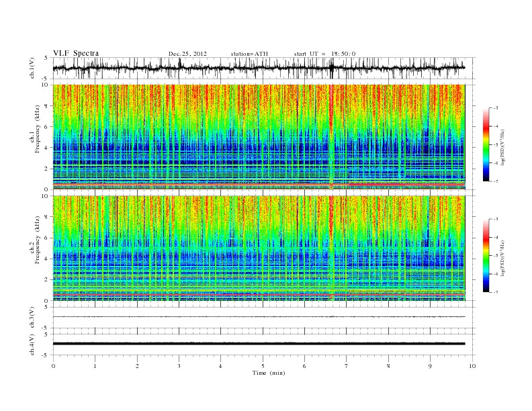The height and width of the screenshot is (411, 532).
Task: Select the date text "Dec. 25, 2012"
Action: pos(187,54)
